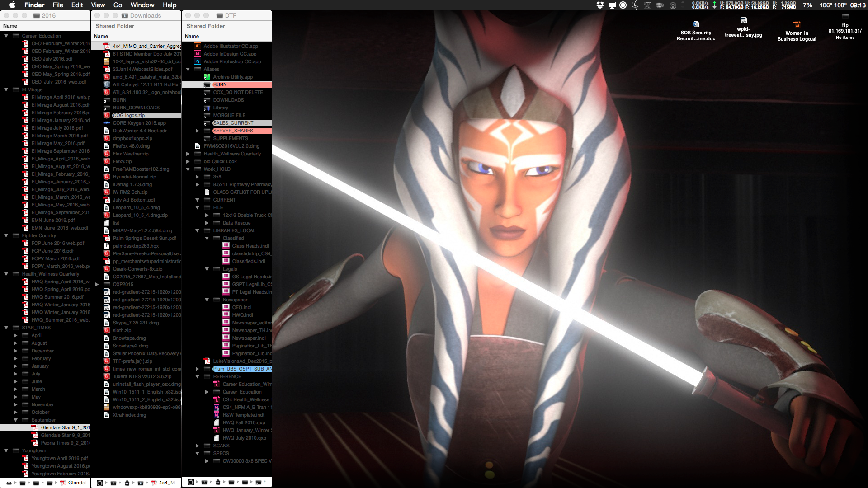Click the Name column header in DTF window
Viewport: 868px width, 488px height.
click(227, 36)
